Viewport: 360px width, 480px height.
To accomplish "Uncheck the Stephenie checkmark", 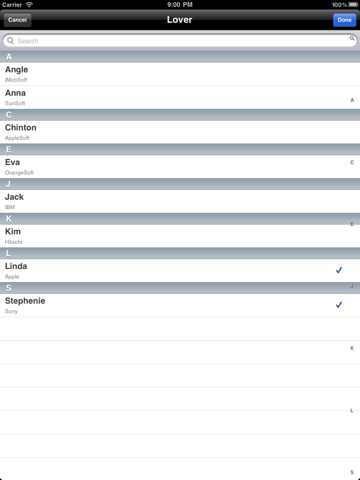I will tap(339, 305).
